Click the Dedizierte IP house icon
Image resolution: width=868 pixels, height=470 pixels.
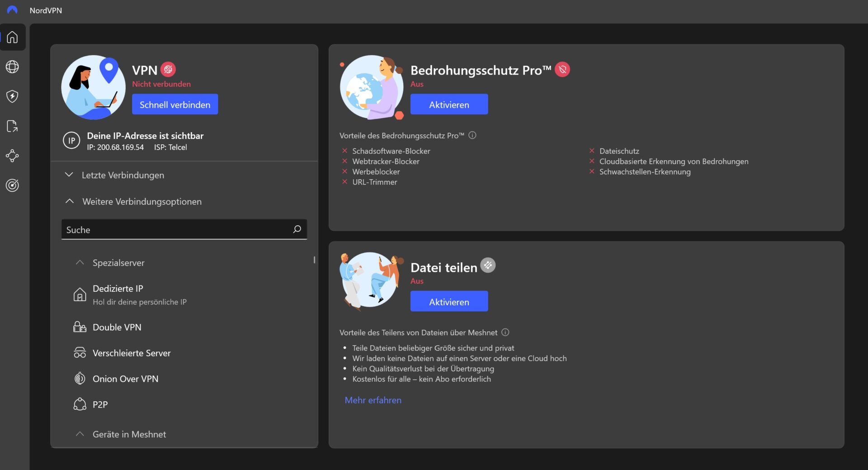(80, 294)
